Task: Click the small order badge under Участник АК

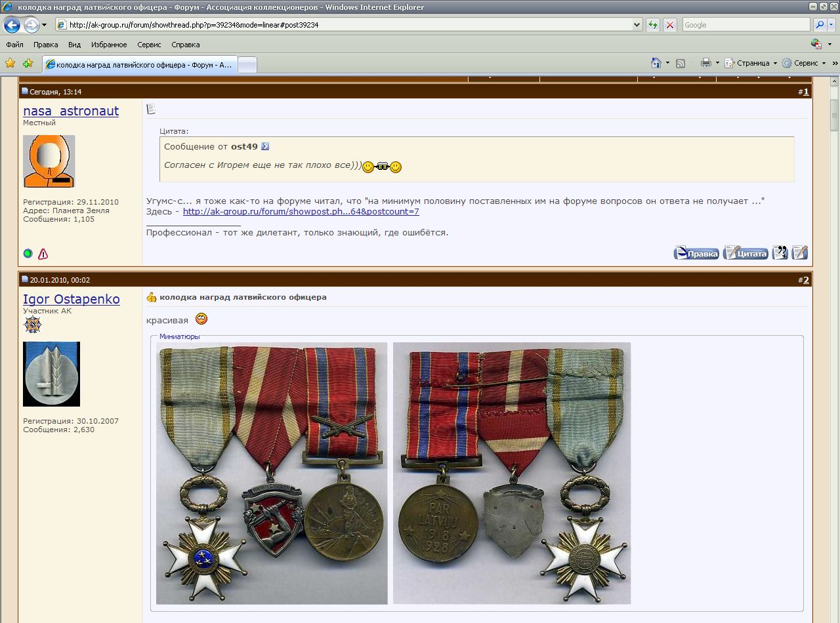Action: [x=32, y=325]
